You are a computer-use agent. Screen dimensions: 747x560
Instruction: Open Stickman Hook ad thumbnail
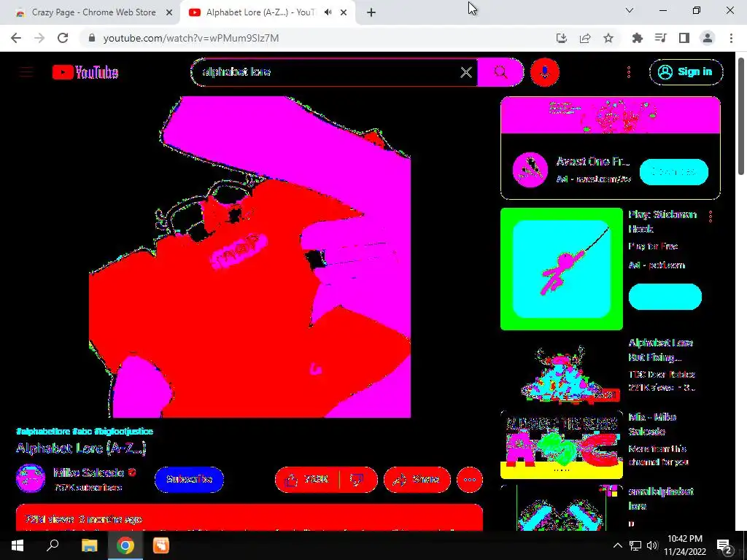(562, 269)
